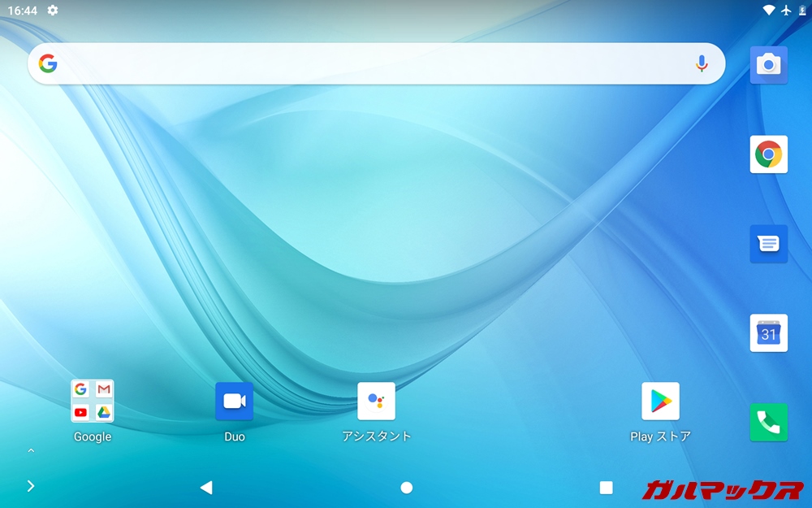Open the Duo video calling app
The width and height of the screenshot is (812, 508).
(234, 402)
